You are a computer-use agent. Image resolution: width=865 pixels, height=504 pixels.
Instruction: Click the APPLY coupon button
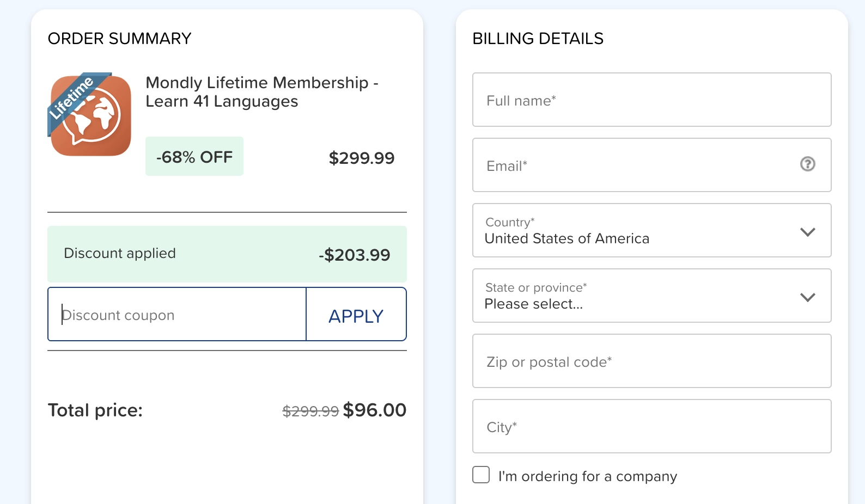[x=356, y=315]
